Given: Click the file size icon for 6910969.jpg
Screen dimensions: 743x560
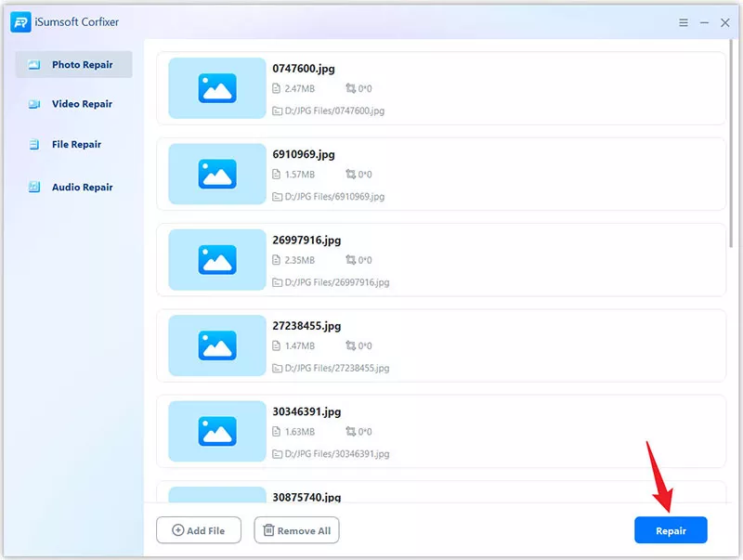Looking at the screenshot, I should 277,175.
